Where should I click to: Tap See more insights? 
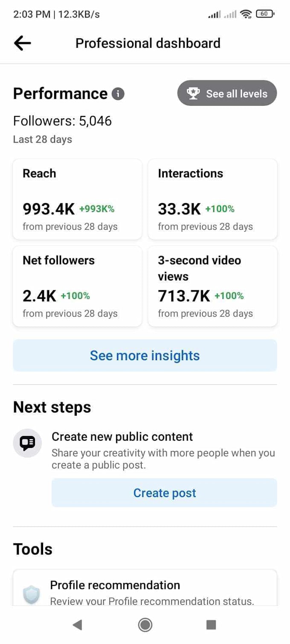145,355
